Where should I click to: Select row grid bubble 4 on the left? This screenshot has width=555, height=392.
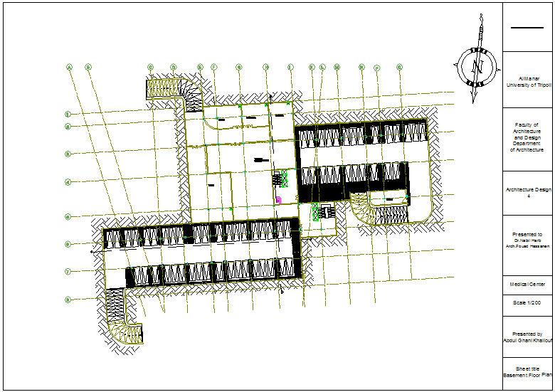68,183
